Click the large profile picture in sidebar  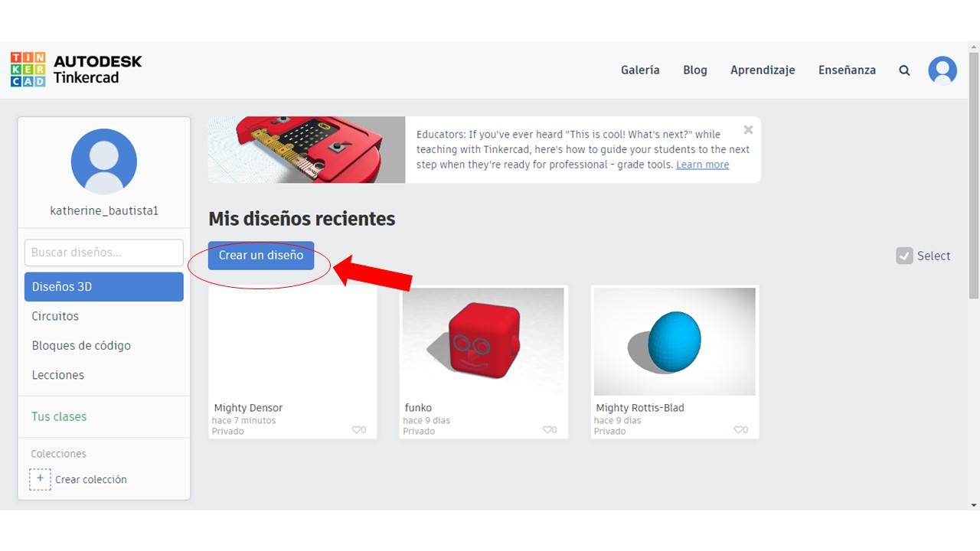104,161
